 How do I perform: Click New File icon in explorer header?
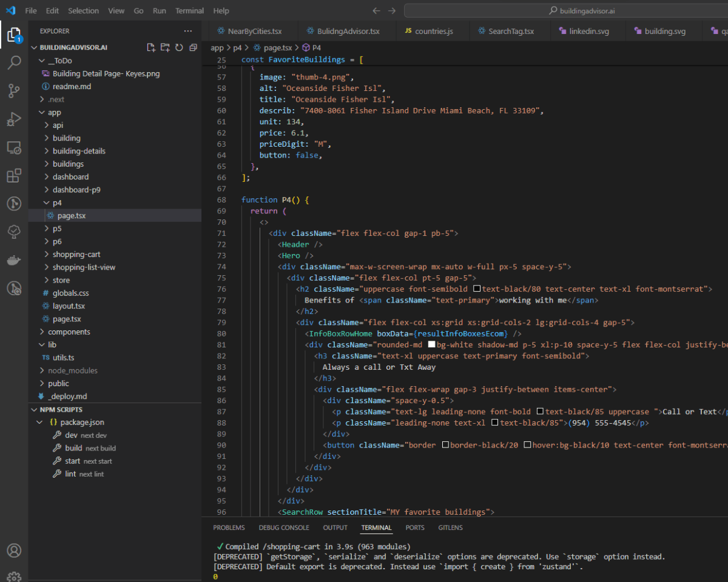point(151,47)
